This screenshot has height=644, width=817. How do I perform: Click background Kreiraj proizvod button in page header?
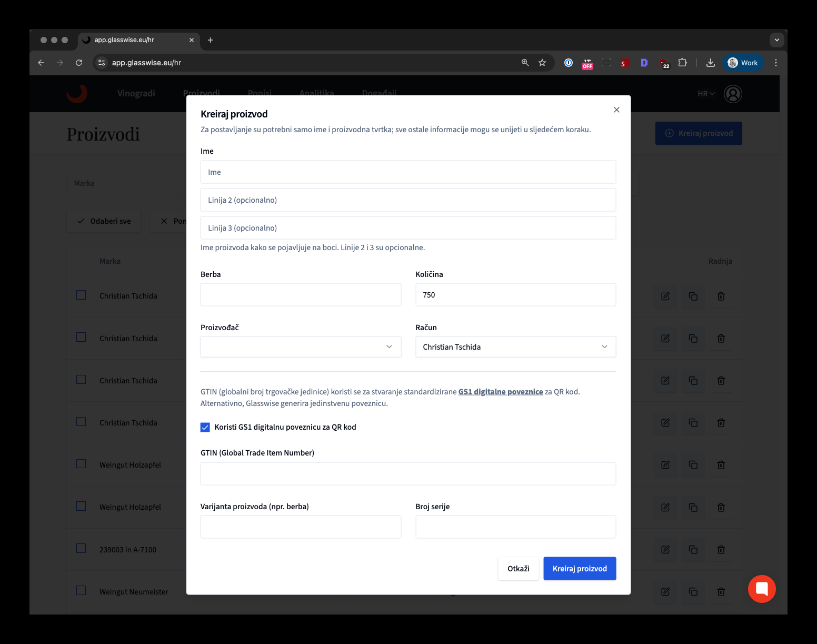click(699, 133)
